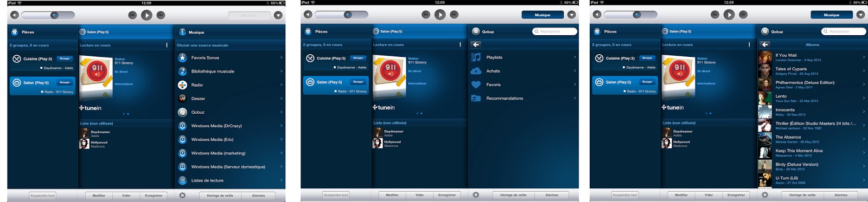Screen dimensions: 868x202
Task: Open the Qobuz Recommandations folder icon
Action: click(x=476, y=98)
